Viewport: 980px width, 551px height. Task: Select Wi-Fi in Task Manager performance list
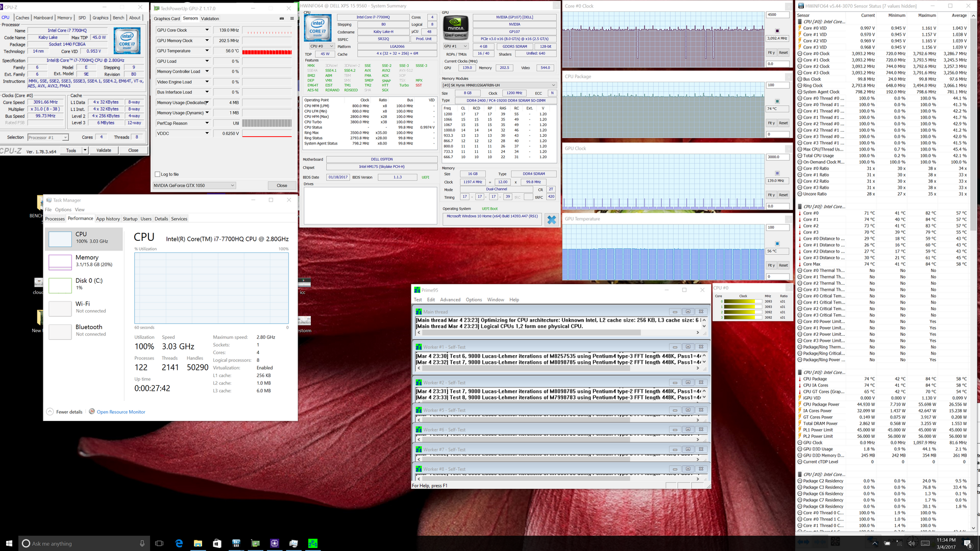click(x=84, y=308)
